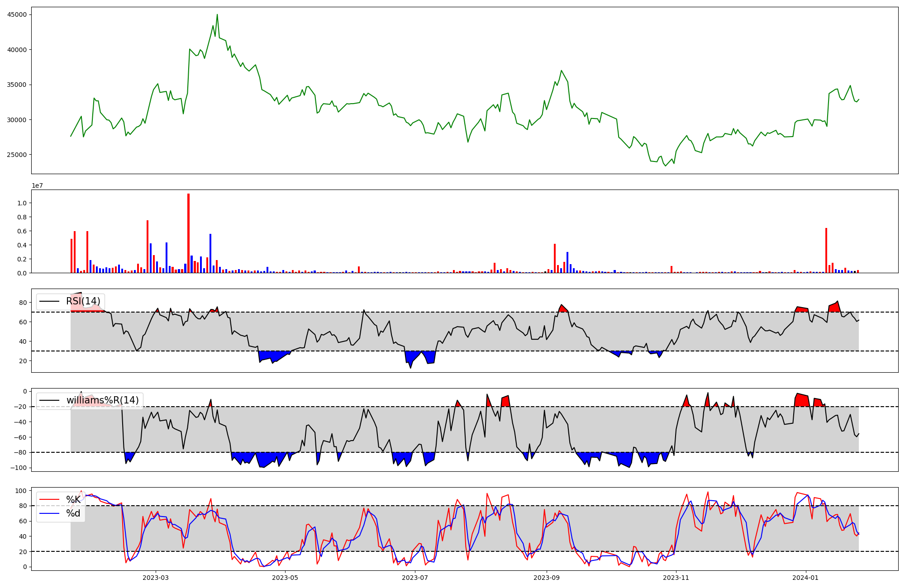Select the %K legend entry text
Screen dimensions: 905x588
[73, 500]
